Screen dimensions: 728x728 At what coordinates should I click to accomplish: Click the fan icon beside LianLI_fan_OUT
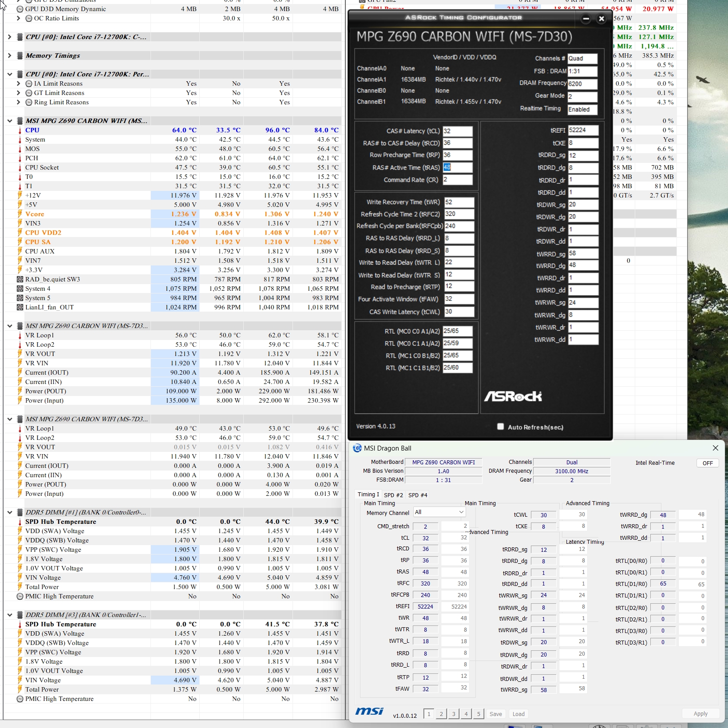20,307
